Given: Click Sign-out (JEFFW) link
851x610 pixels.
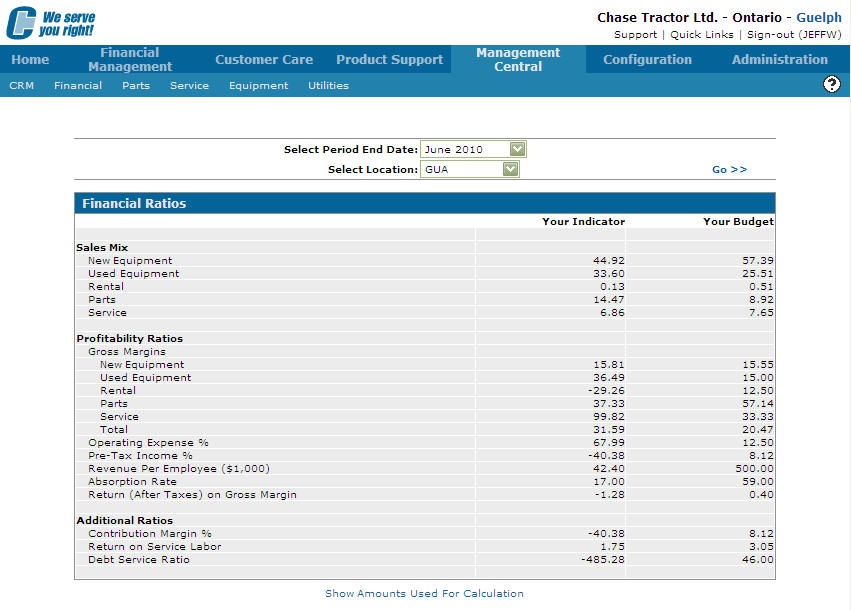Looking at the screenshot, I should tap(794, 35).
